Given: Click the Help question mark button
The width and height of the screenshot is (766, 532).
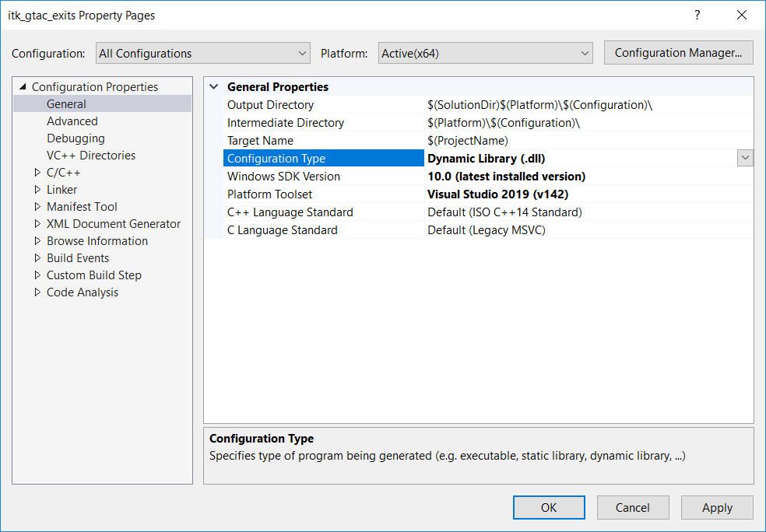Looking at the screenshot, I should coord(697,16).
